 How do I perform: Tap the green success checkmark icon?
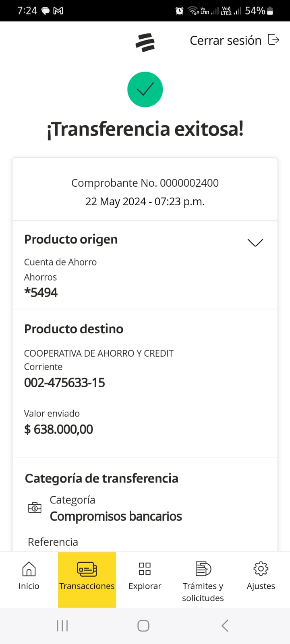[x=145, y=89]
